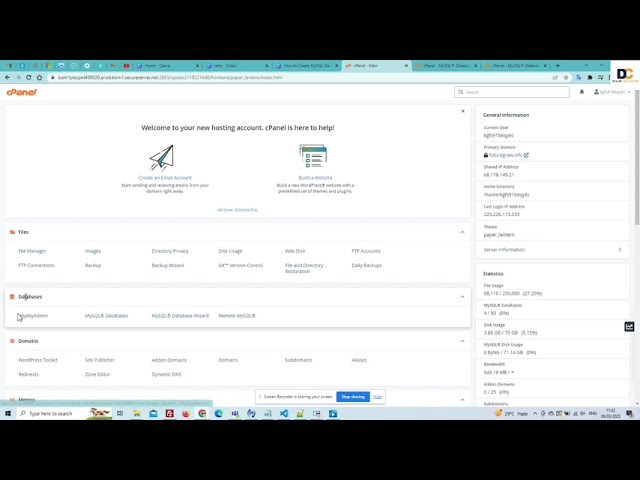This screenshot has width=640, height=480.
Task: Click All done, Dismiss this link
Action: coord(238,210)
